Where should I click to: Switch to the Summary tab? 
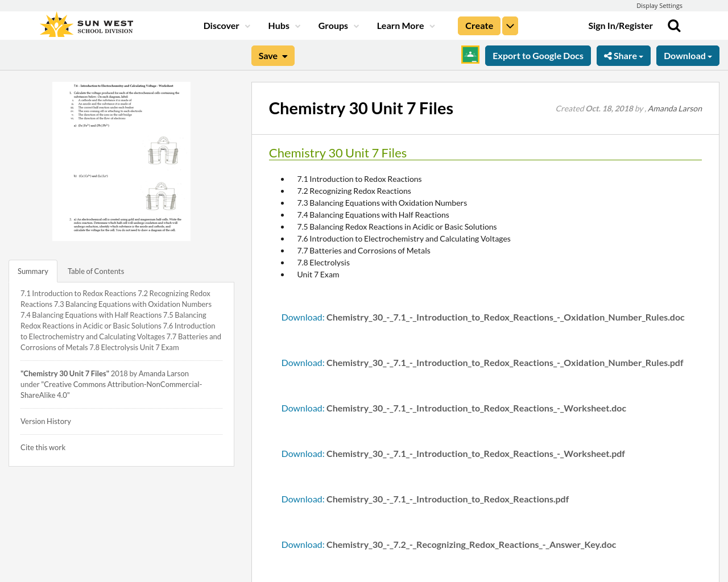click(33, 271)
